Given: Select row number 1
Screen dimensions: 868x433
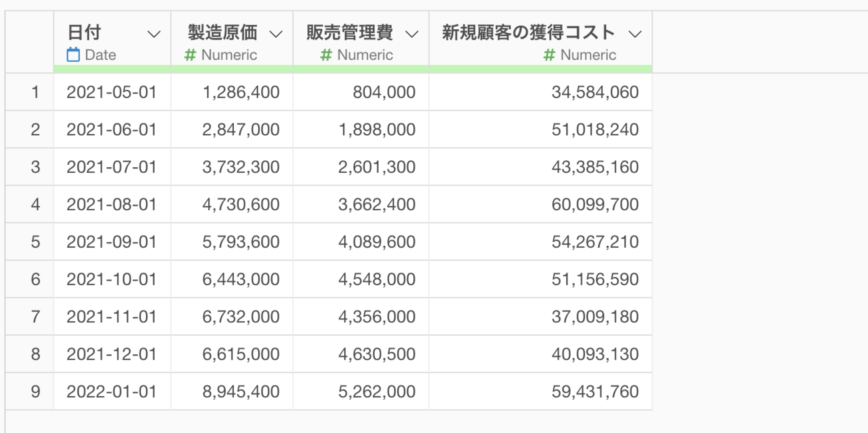Looking at the screenshot, I should [35, 92].
